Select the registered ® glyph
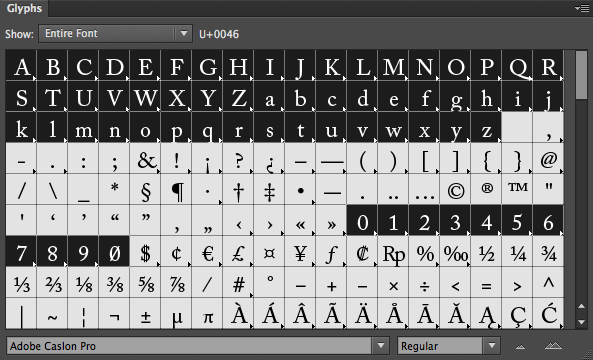The height and width of the screenshot is (360, 593). (486, 190)
